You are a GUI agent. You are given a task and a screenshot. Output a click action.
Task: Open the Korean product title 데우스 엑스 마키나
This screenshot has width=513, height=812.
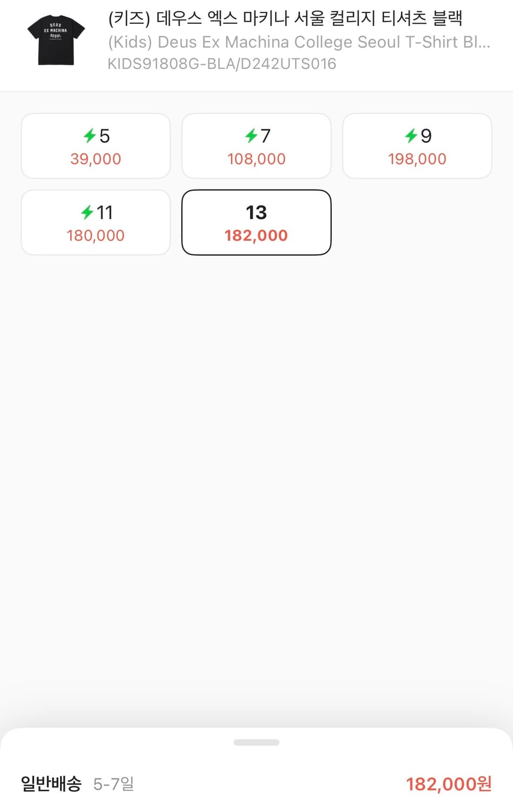point(285,18)
